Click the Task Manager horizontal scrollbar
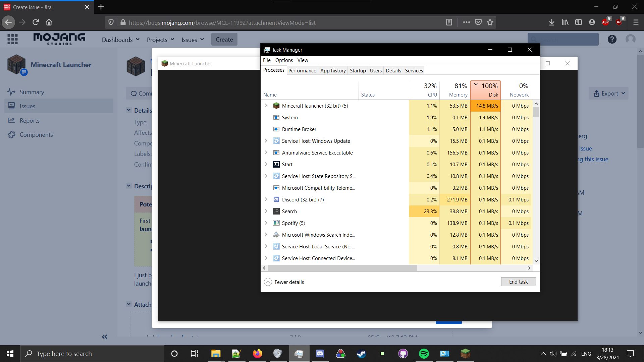 [x=342, y=268]
